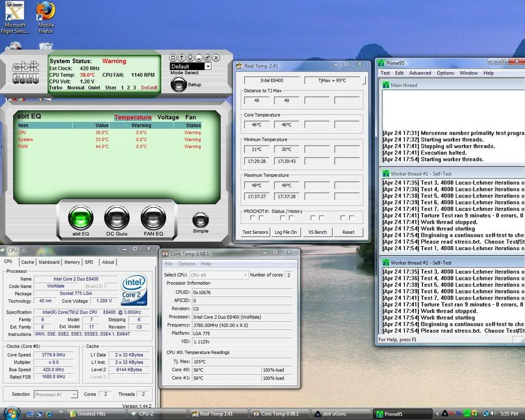Select the Quiet mode in abit Guru

pyautogui.click(x=94, y=88)
